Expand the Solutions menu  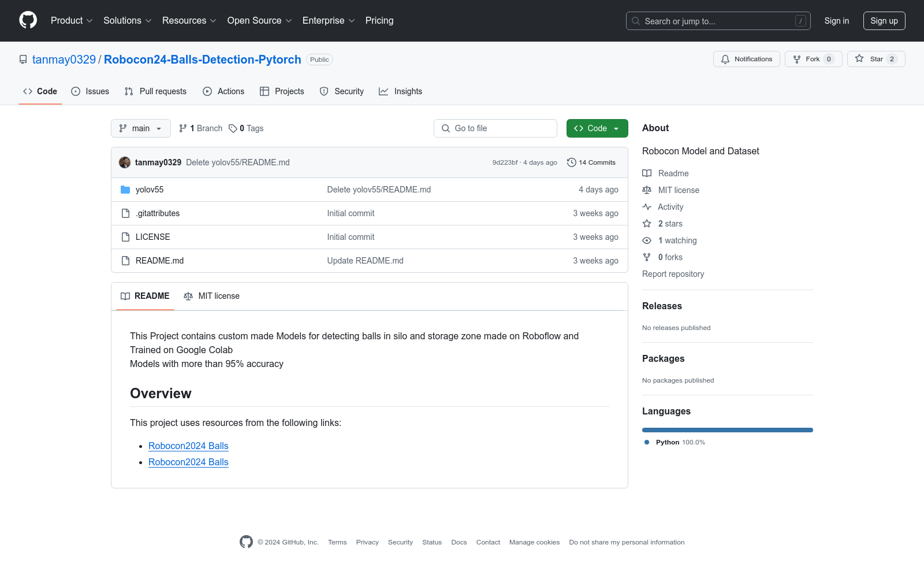(x=128, y=21)
